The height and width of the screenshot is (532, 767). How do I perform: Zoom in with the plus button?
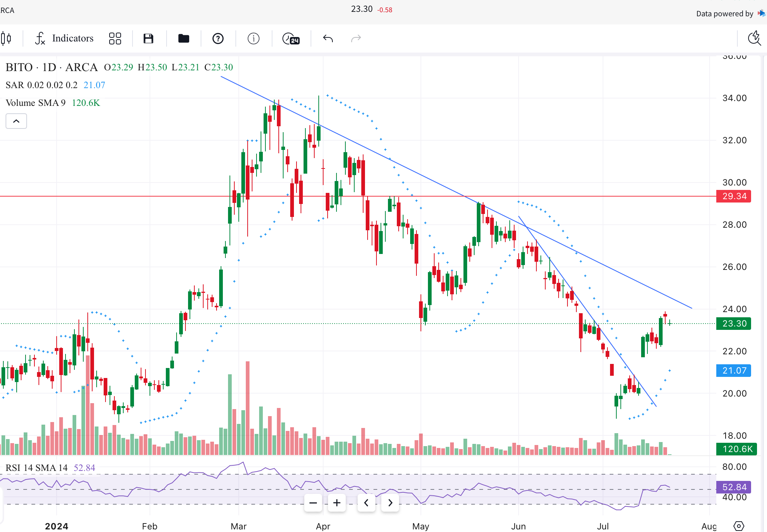click(x=337, y=503)
